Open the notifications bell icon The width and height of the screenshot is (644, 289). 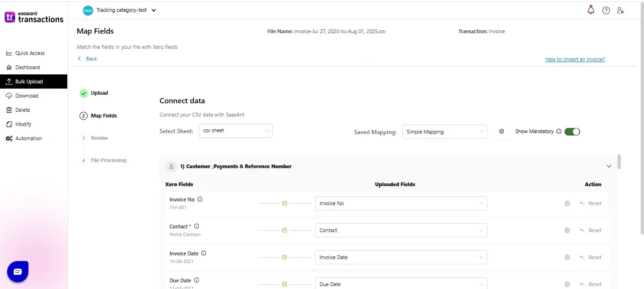(590, 10)
